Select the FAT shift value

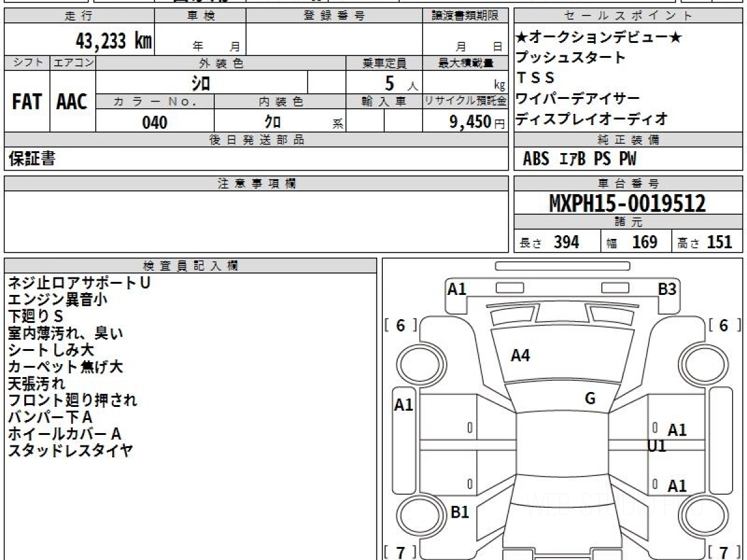[27, 102]
